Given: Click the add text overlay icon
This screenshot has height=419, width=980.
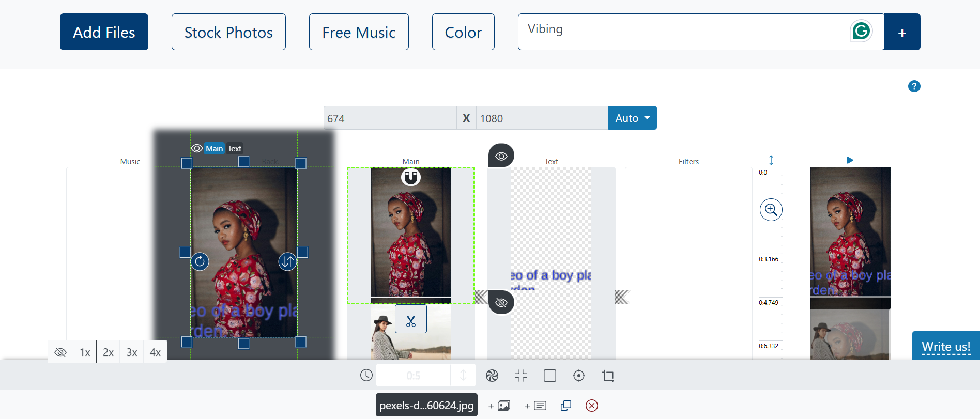Looking at the screenshot, I should click(535, 406).
